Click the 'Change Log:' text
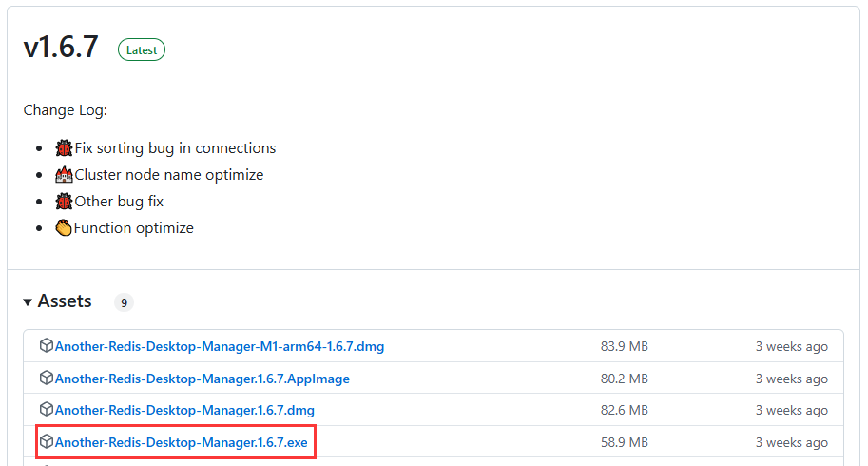 click(x=66, y=110)
